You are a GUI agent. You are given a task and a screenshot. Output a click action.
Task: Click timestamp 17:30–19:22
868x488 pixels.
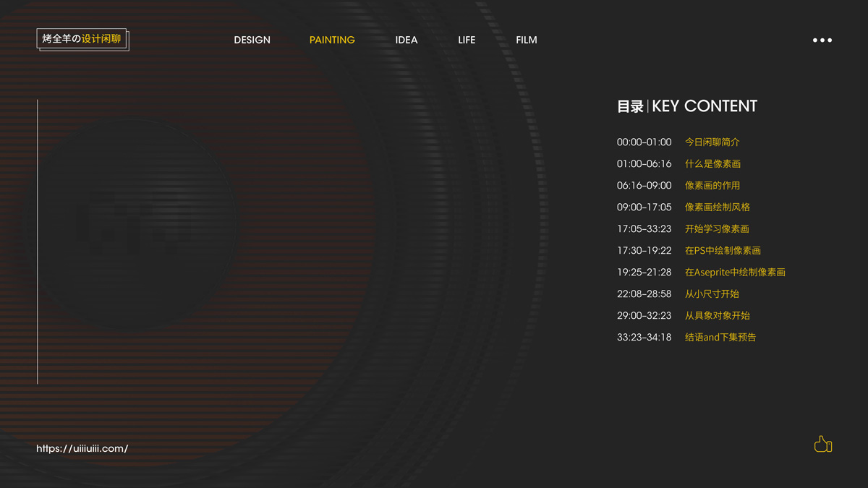point(644,250)
